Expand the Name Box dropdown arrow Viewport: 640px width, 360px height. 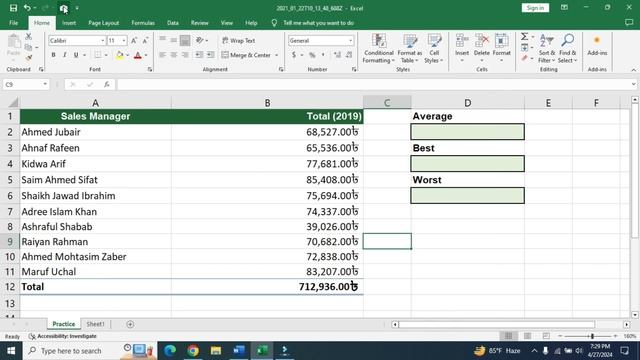click(x=45, y=84)
